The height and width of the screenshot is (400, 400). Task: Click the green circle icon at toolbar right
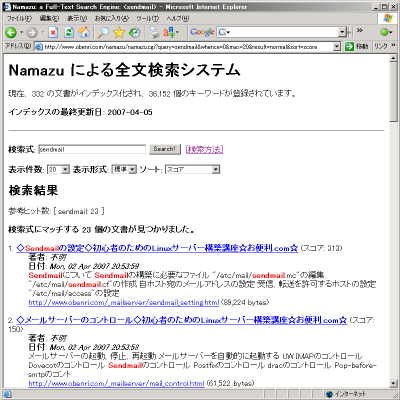point(384,32)
